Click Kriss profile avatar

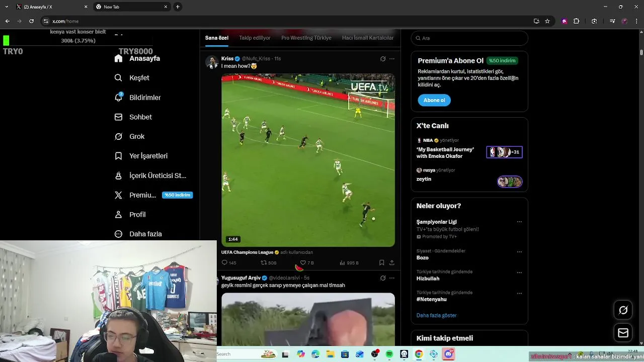(x=212, y=62)
